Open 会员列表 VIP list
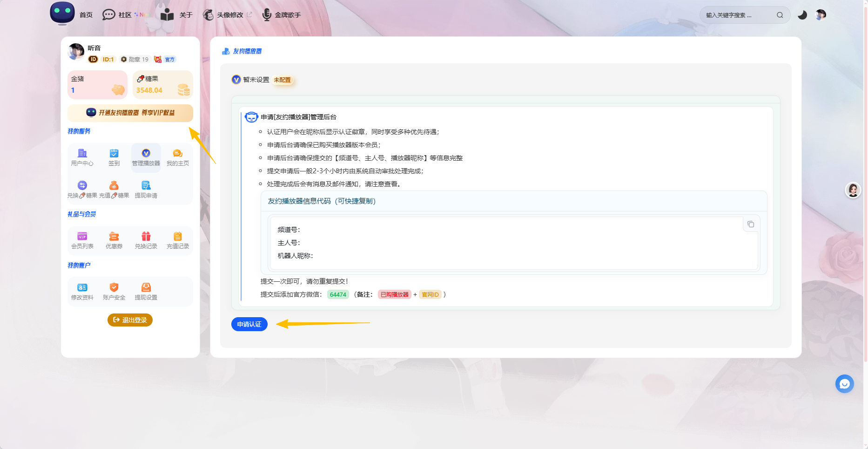868x449 pixels. (82, 240)
